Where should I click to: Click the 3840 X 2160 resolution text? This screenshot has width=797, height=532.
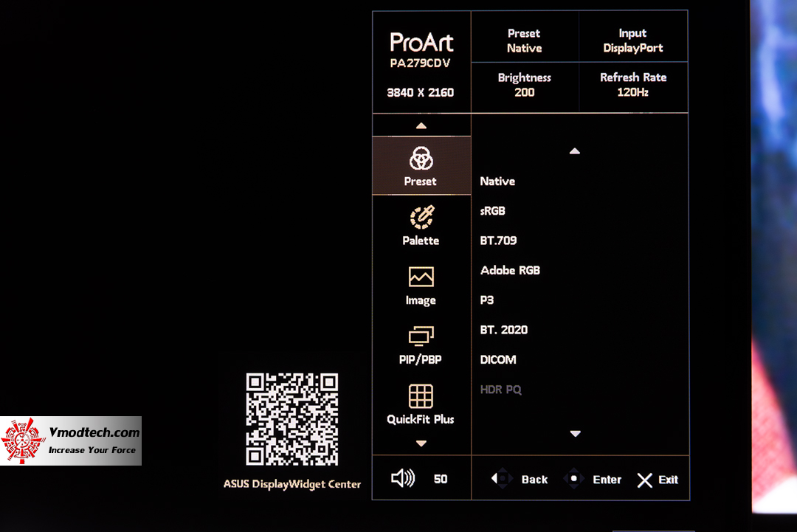(x=420, y=92)
